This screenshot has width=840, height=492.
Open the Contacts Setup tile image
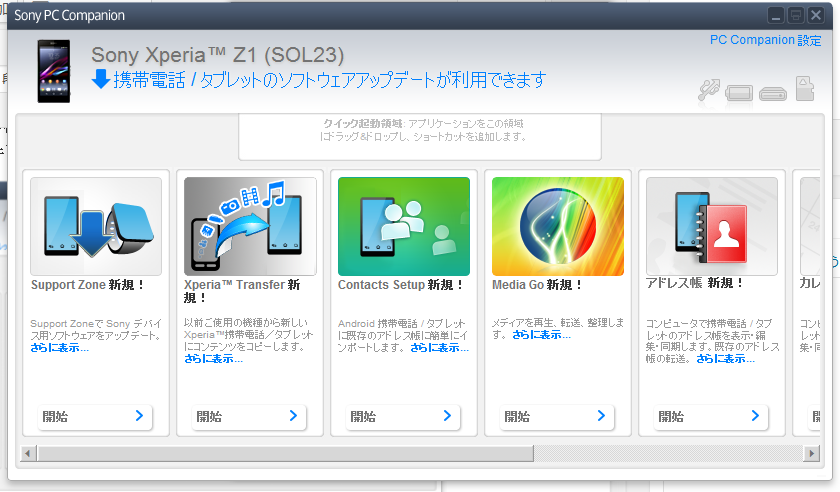404,226
